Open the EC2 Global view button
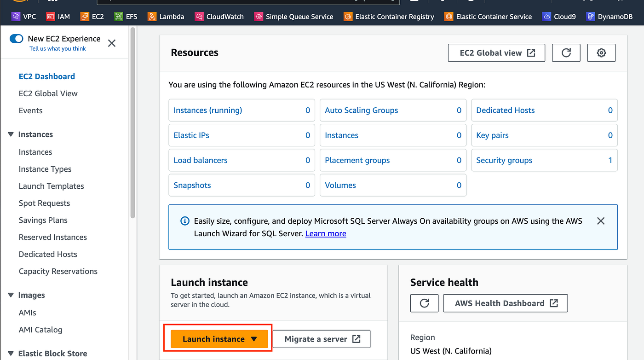644x360 pixels. click(x=496, y=53)
